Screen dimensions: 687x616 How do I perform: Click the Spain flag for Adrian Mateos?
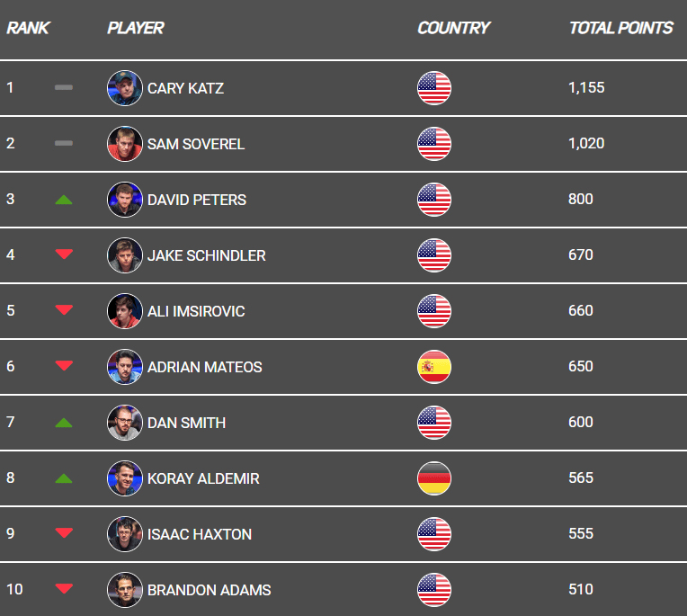pos(434,367)
